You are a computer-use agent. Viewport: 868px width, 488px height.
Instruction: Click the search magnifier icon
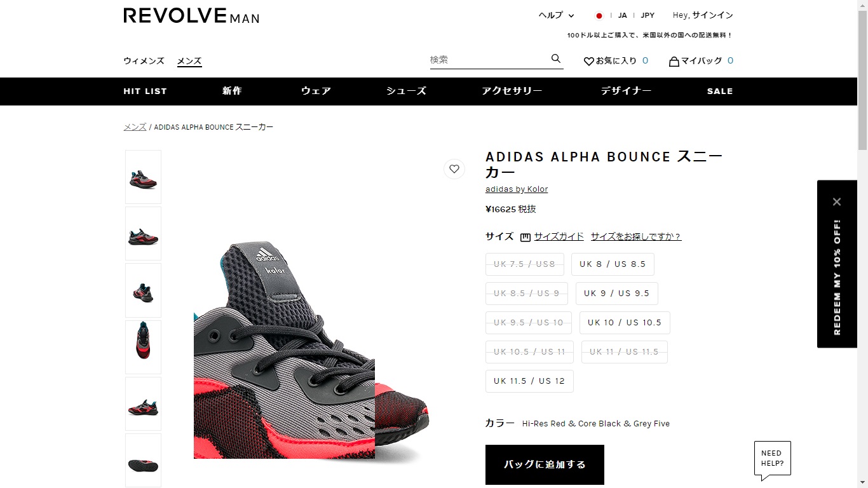coord(556,59)
